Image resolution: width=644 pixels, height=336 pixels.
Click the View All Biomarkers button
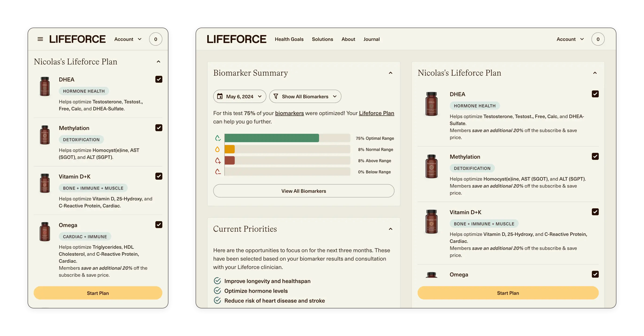coord(303,191)
